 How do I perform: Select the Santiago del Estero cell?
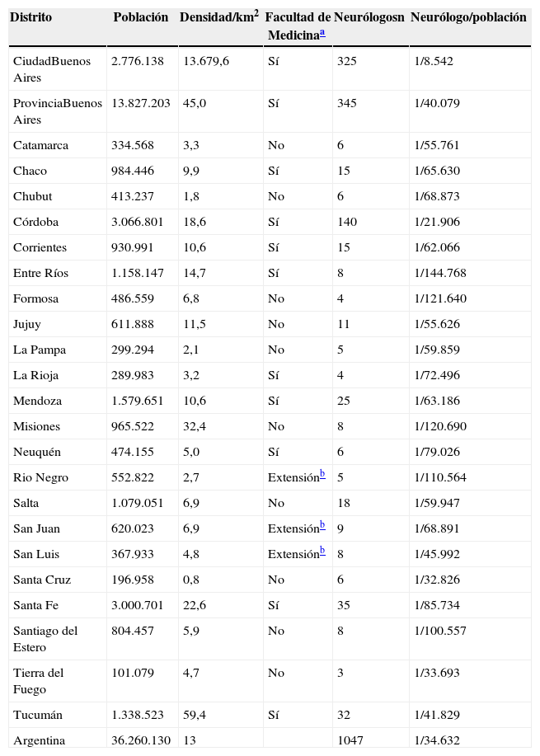pos(45,638)
